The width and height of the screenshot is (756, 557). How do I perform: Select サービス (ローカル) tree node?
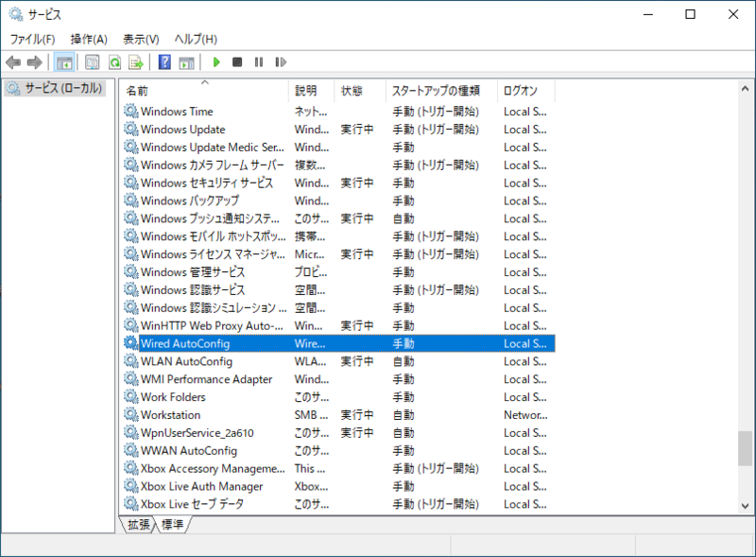[x=55, y=88]
